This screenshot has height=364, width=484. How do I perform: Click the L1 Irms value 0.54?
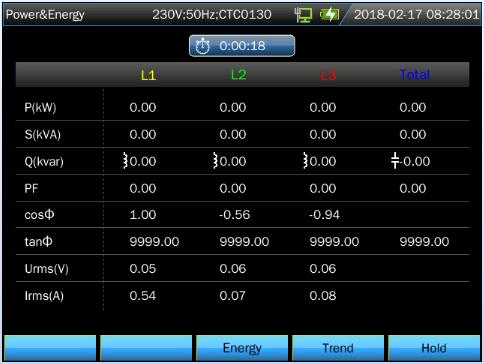[x=143, y=296]
